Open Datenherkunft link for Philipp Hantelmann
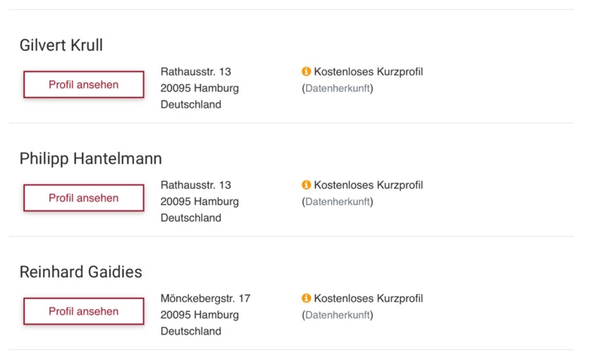 pos(337,201)
